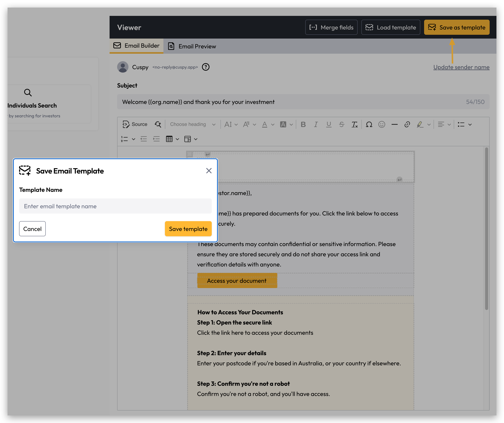Apply numbered list formatting
This screenshot has height=423, width=504.
click(x=124, y=139)
